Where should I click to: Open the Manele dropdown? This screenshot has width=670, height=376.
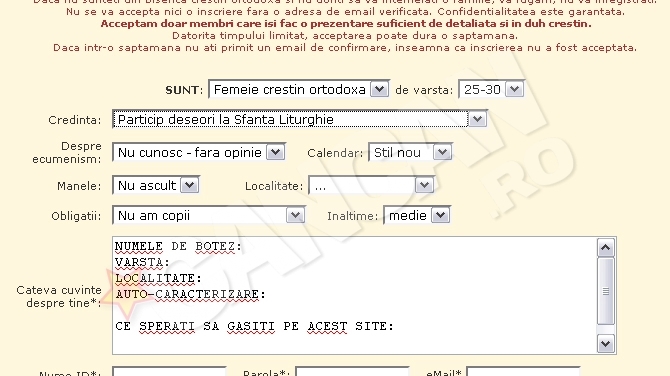pos(156,185)
